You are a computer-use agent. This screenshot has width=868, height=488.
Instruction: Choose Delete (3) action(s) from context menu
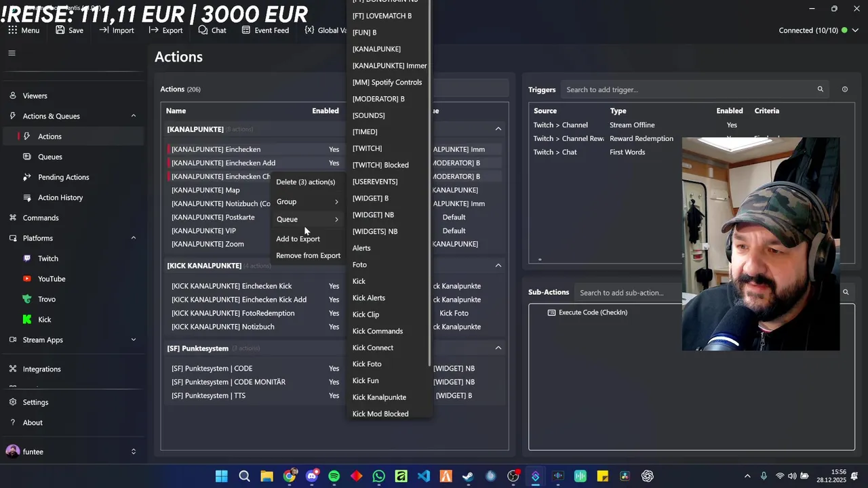click(307, 182)
